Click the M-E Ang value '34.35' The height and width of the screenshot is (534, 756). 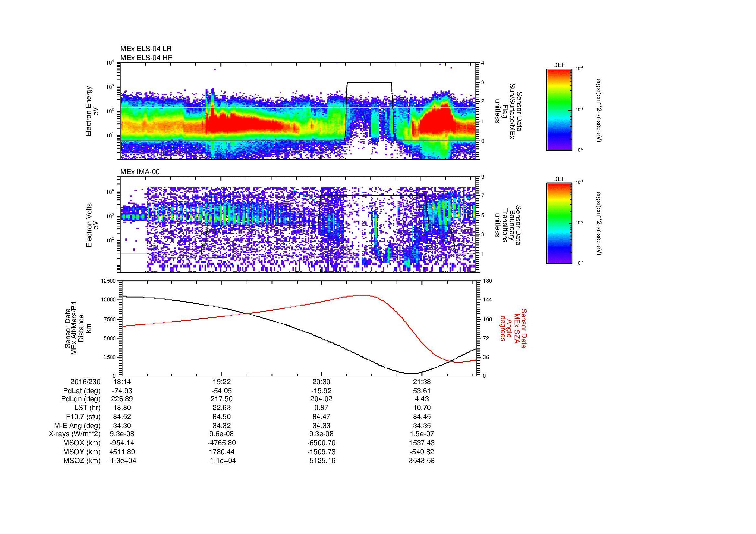pos(422,425)
